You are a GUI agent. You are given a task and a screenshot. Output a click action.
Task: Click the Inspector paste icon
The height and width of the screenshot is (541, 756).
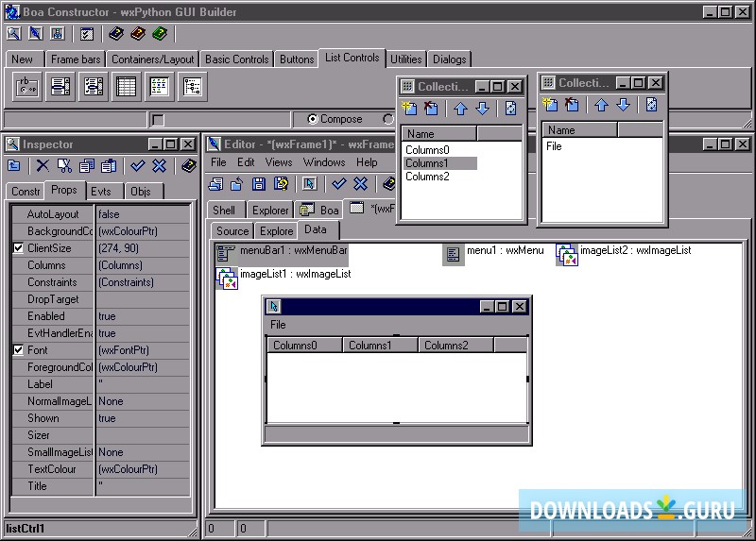[109, 166]
